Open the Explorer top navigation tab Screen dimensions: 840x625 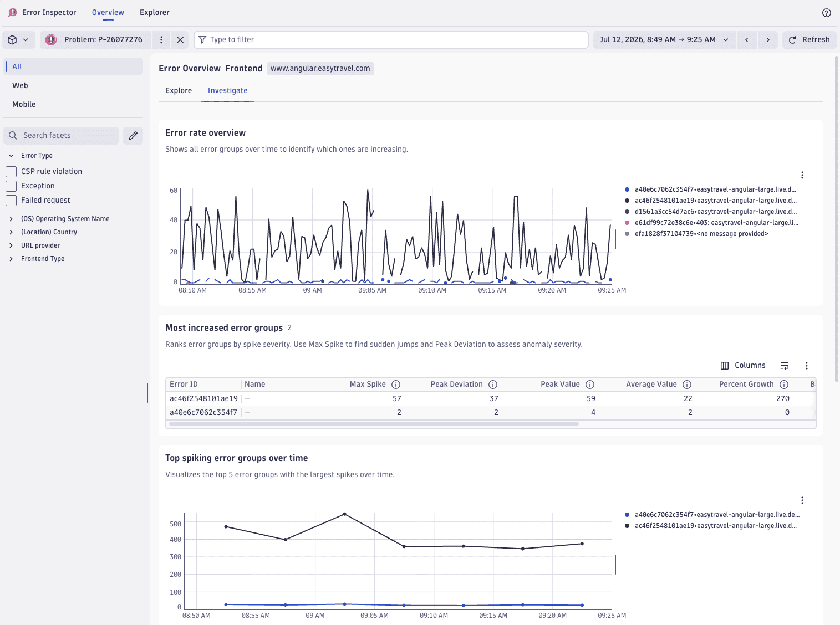(x=155, y=13)
